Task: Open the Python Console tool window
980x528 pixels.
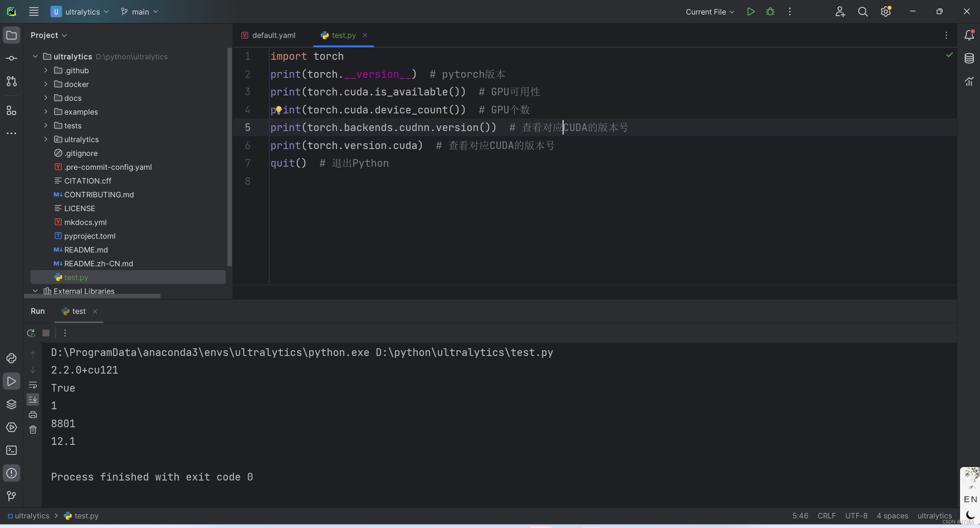Action: (x=11, y=358)
